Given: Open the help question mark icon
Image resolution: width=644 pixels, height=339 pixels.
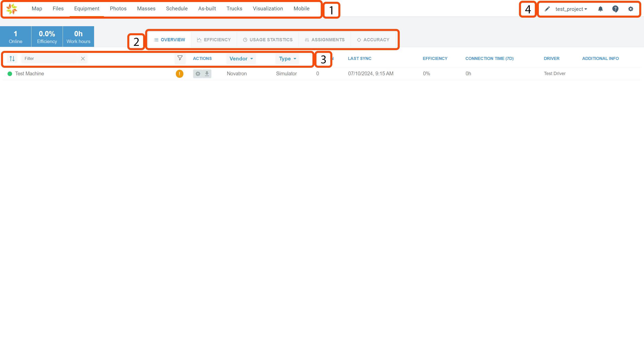Looking at the screenshot, I should [615, 9].
